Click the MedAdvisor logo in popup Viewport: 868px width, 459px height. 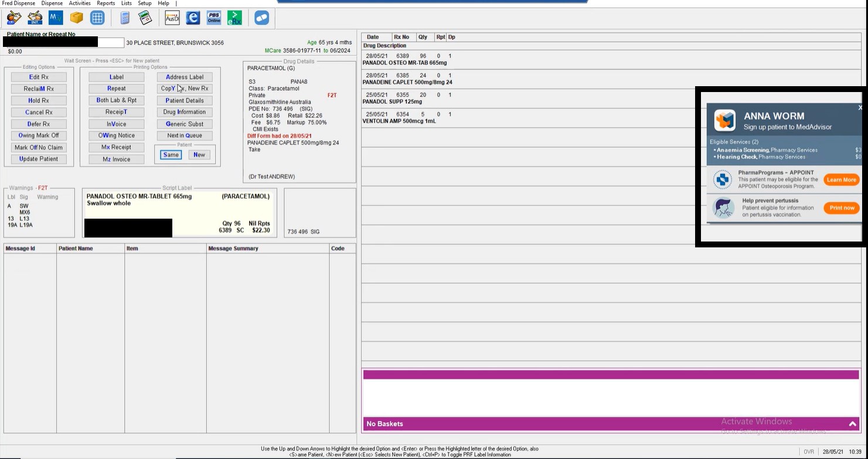725,121
